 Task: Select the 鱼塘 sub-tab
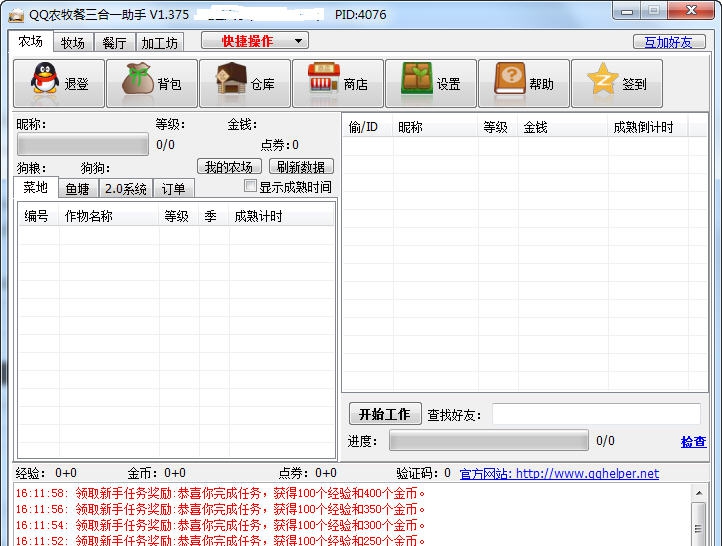point(77,189)
